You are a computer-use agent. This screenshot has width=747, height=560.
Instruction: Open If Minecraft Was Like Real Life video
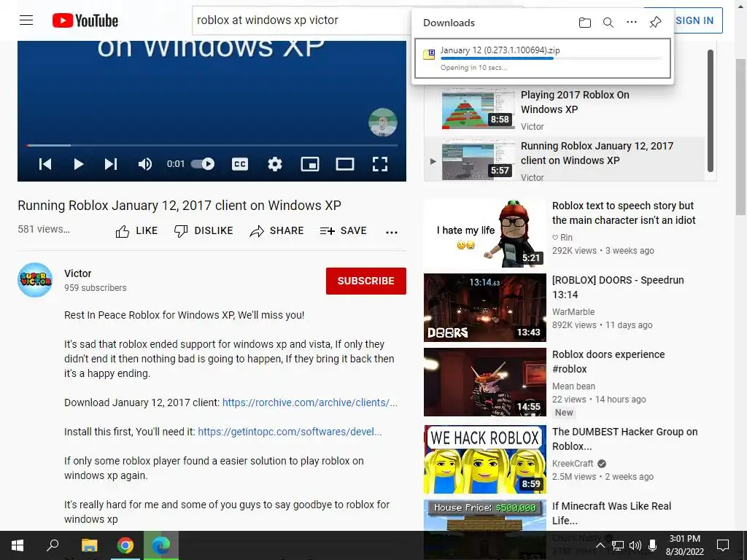click(x=611, y=513)
